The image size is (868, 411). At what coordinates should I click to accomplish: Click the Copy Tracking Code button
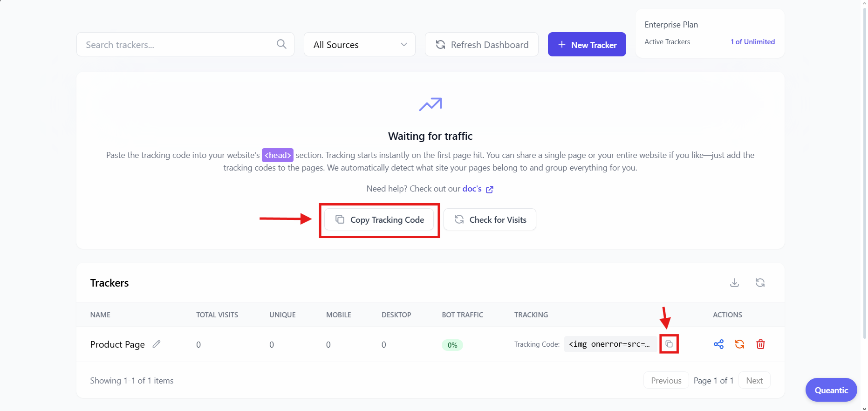(x=379, y=219)
